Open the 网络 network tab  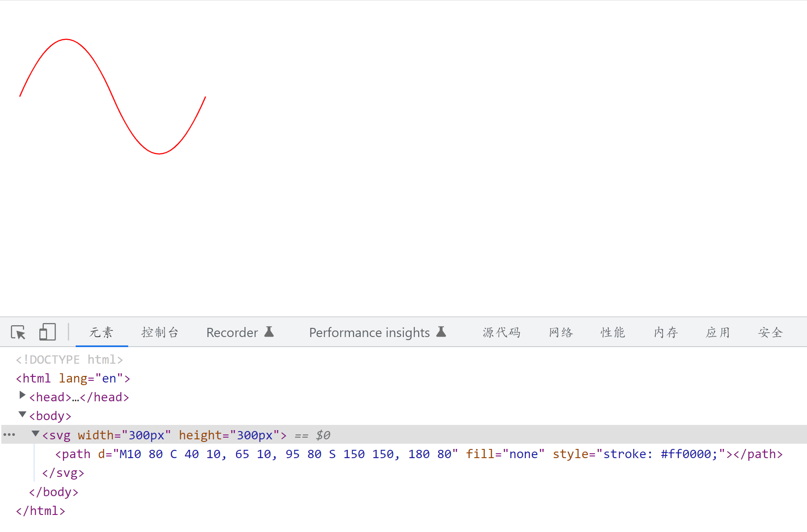(x=561, y=333)
